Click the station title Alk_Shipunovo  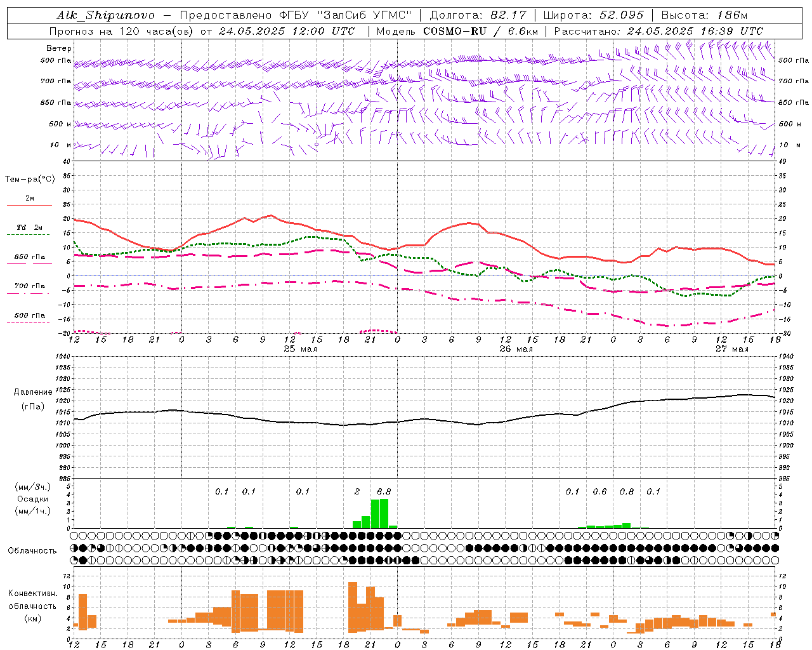point(105,15)
